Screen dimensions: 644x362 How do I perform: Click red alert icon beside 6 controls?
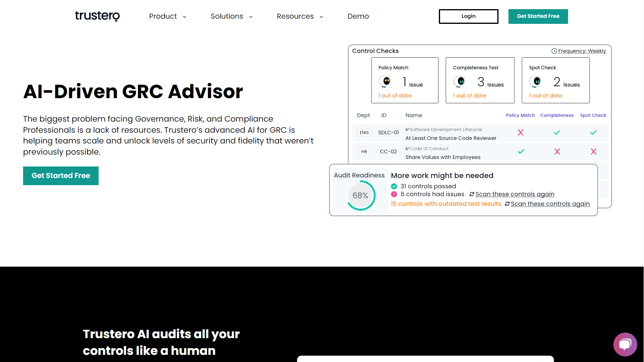(394, 194)
